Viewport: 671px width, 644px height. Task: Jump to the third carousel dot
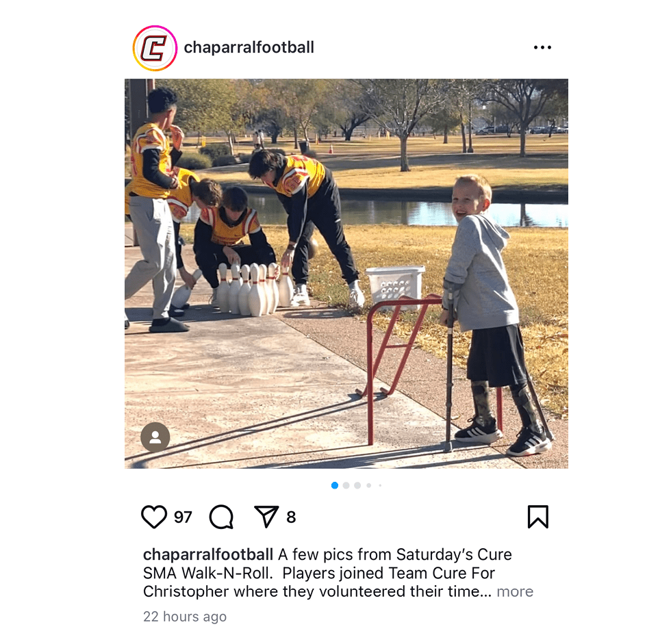357,485
